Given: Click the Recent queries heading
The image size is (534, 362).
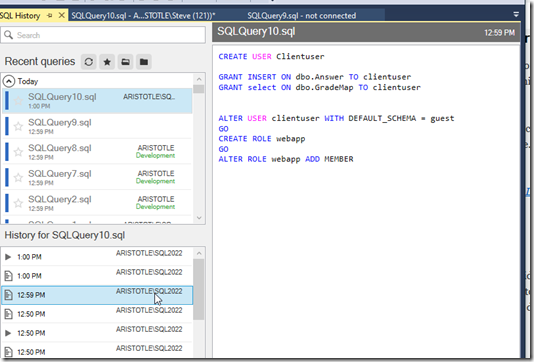Looking at the screenshot, I should point(40,62).
